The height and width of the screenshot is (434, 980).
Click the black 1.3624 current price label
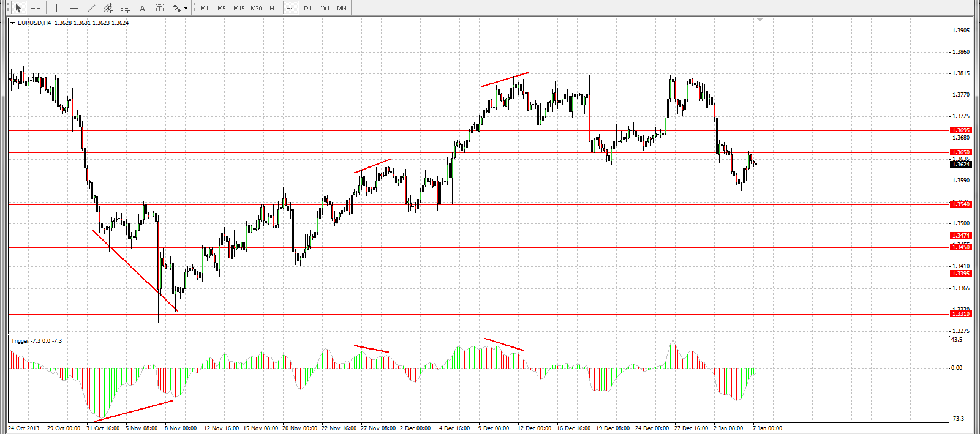click(960, 164)
